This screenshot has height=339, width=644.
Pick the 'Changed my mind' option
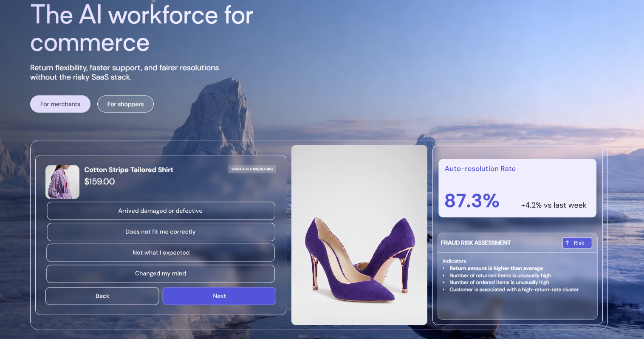[x=161, y=273]
